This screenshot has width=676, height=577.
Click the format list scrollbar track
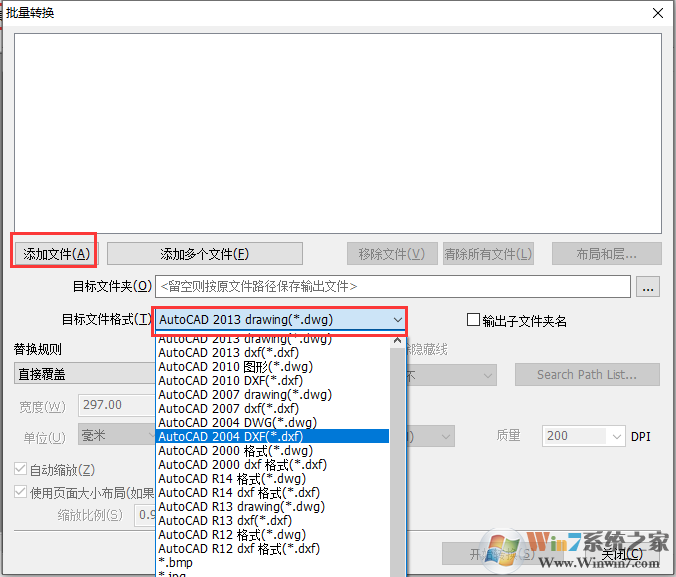(397, 461)
